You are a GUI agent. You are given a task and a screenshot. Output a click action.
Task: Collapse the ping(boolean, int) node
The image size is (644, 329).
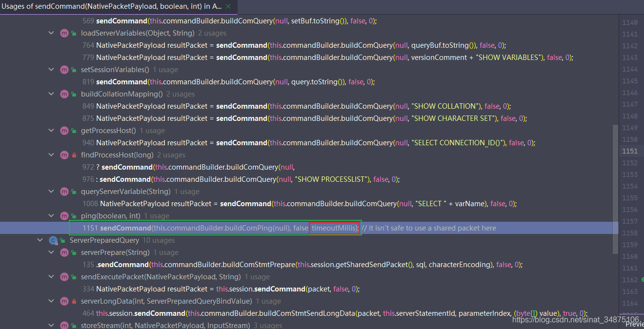tap(51, 216)
